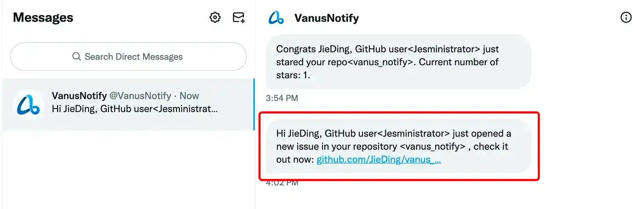Open the VanusNotify conversation in the list
The width and height of the screenshot is (644, 209).
coord(128,104)
